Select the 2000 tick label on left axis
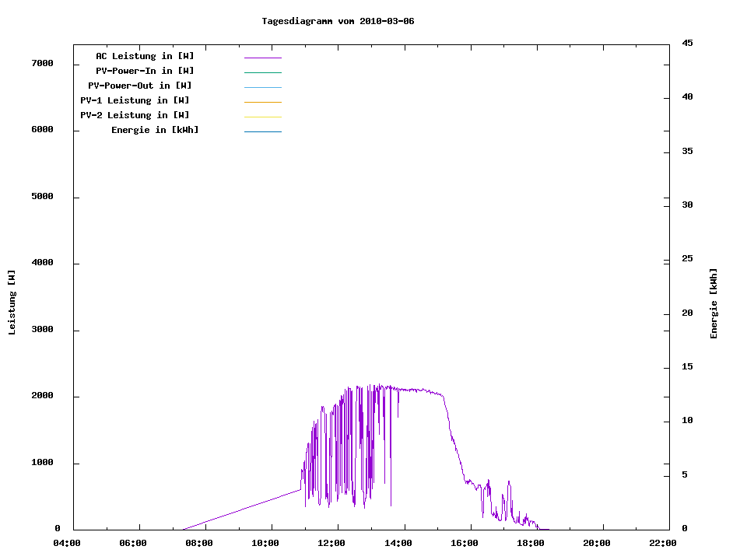 pos(41,397)
